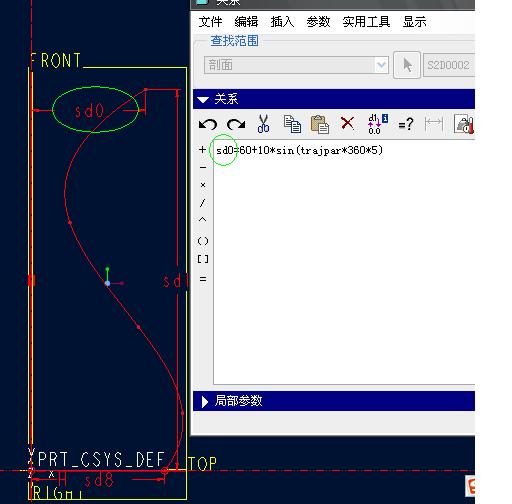This screenshot has height=504, width=512.
Task: Select the sd8 dimension in the sketch
Action: coord(99,480)
